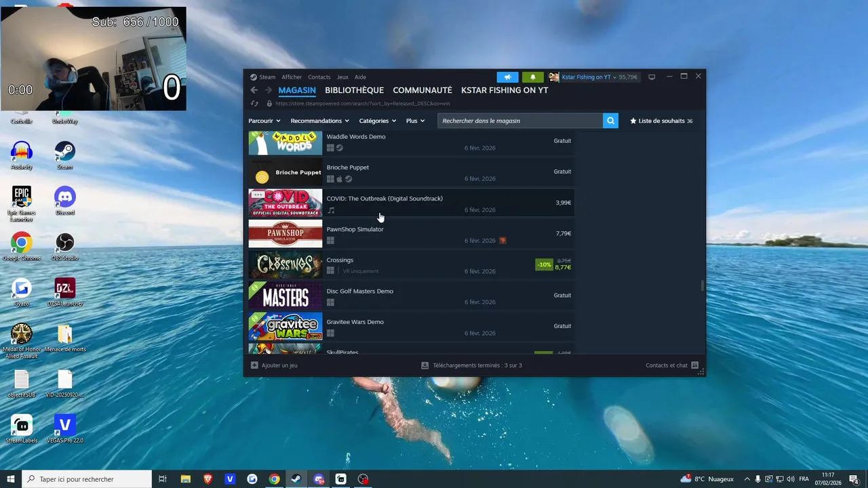
Task: Open the Jeux menu
Action: point(342,77)
